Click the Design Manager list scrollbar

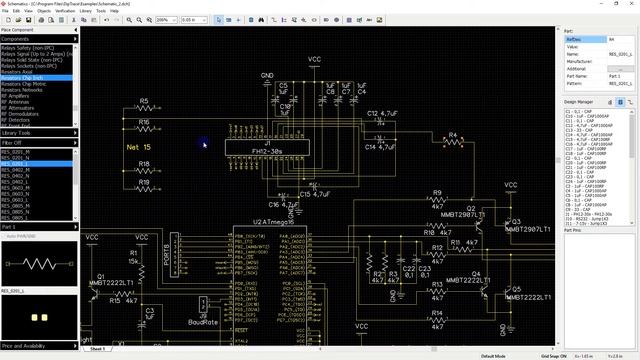[632, 167]
